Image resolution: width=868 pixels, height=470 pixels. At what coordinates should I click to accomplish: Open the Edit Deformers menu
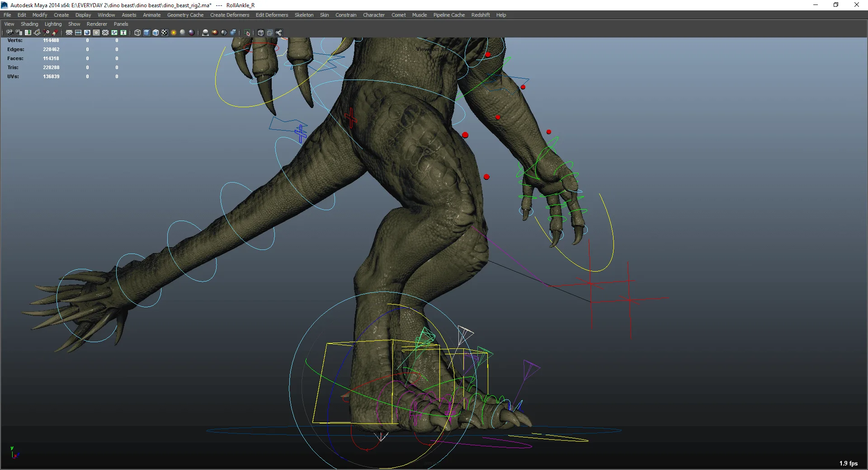tap(272, 15)
